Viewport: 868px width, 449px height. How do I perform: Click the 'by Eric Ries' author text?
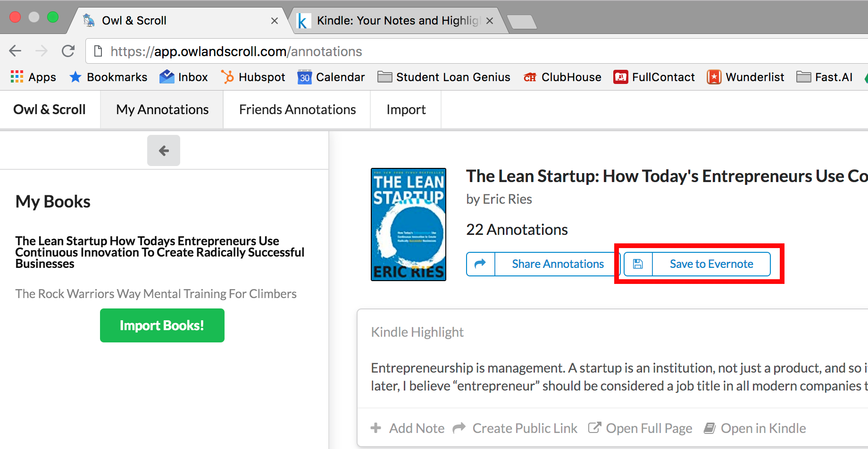pos(499,199)
